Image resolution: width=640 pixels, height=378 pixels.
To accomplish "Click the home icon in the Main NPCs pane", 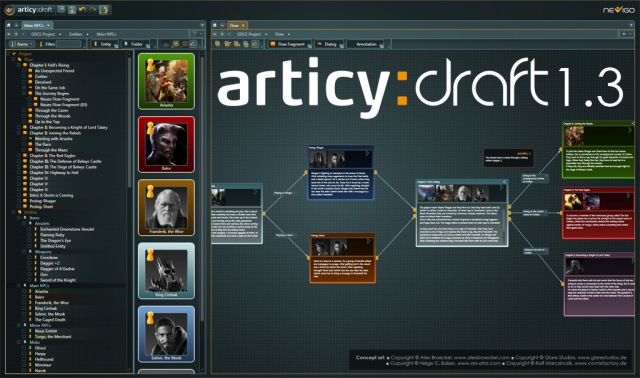I will (x=9, y=25).
